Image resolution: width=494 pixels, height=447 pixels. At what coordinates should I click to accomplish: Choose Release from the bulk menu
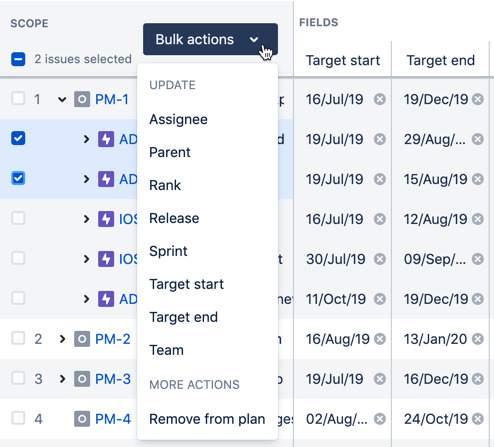tap(207, 218)
